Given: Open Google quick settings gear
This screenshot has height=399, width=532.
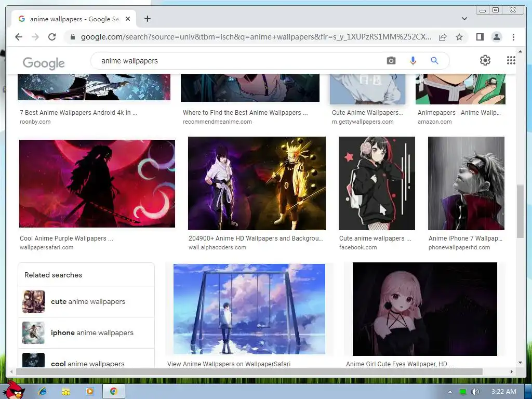Looking at the screenshot, I should [485, 60].
